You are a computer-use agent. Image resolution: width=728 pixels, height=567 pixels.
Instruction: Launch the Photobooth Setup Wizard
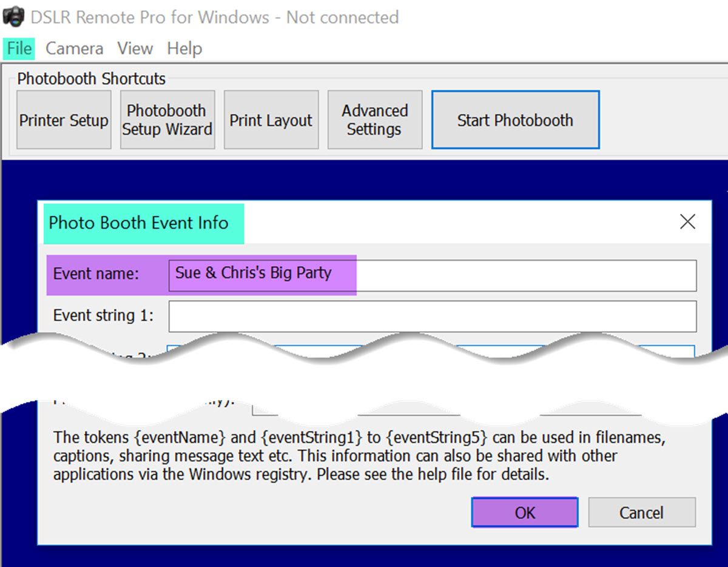[x=167, y=120]
